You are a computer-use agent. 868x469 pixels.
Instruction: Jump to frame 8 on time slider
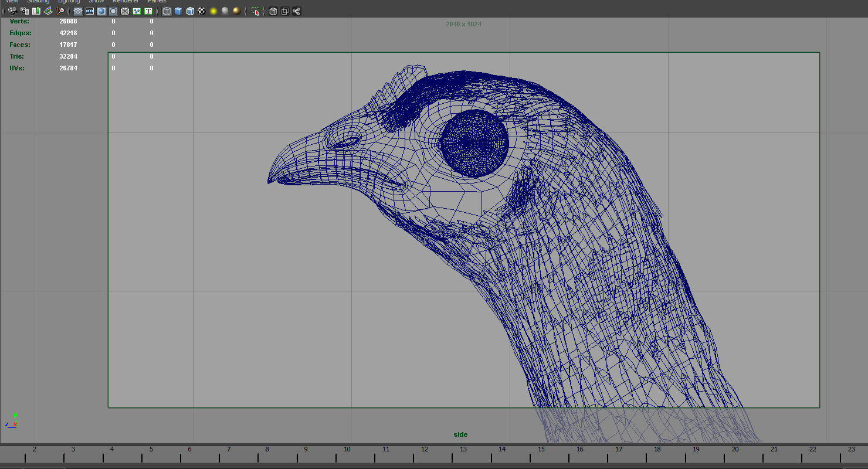click(267, 449)
